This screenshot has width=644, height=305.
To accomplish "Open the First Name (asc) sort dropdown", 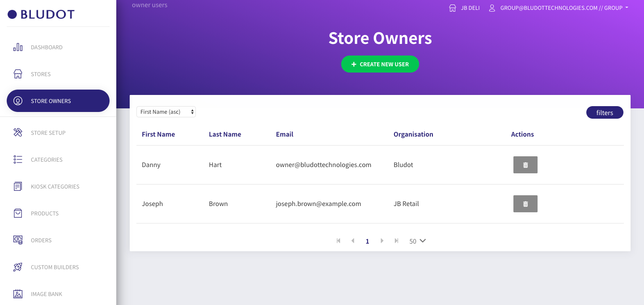I will coord(166,112).
